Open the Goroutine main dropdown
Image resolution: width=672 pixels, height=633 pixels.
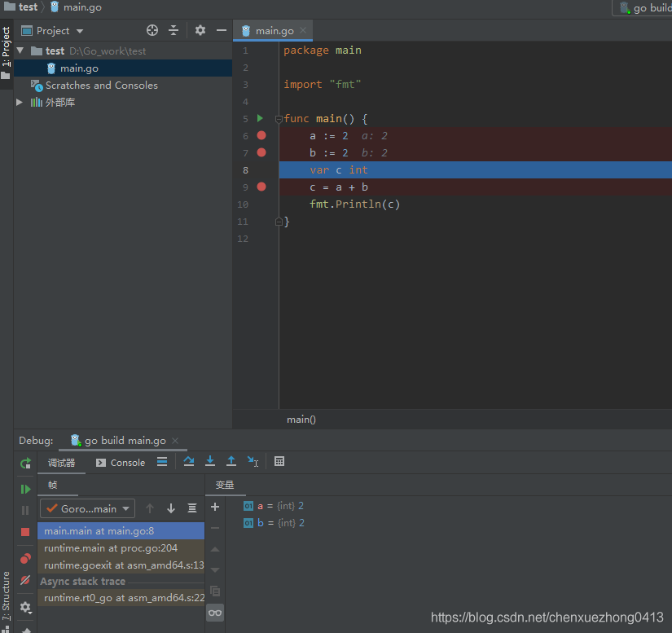point(87,508)
